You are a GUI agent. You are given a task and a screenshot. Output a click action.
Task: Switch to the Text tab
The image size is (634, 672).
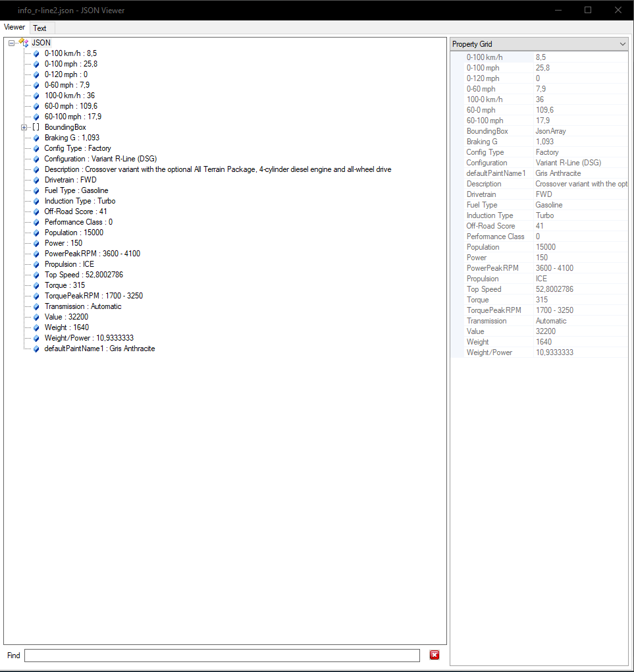pos(40,28)
